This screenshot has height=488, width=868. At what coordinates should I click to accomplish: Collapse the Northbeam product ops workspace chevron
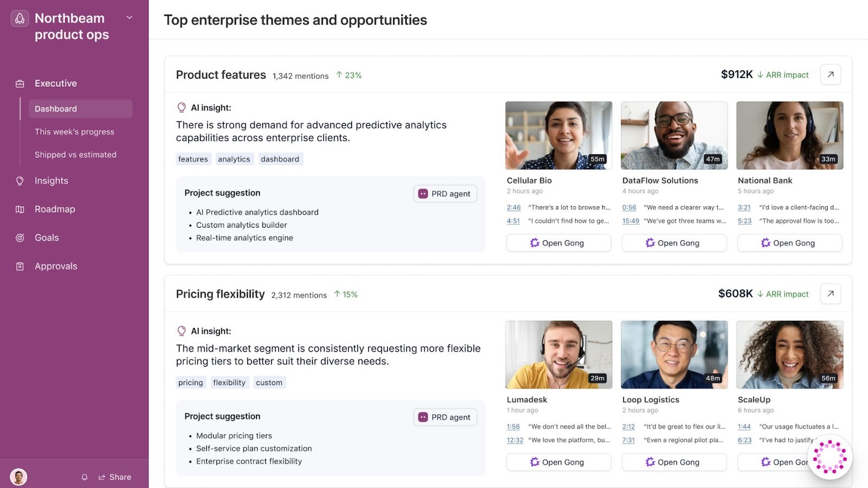click(x=129, y=17)
